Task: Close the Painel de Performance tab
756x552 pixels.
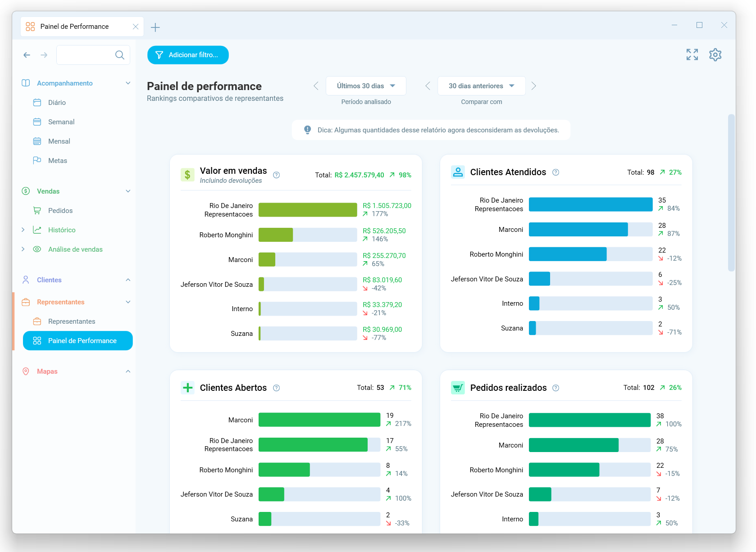Action: [x=136, y=27]
